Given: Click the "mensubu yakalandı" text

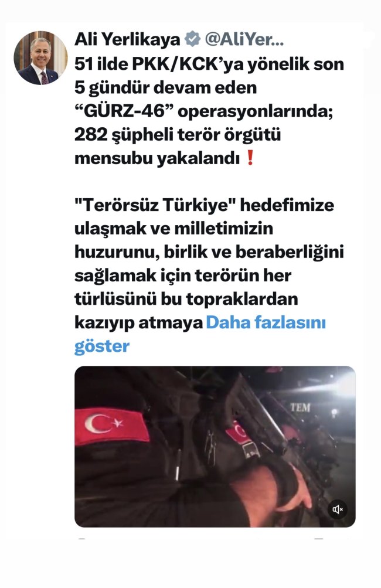Looking at the screenshot, I should [157, 159].
